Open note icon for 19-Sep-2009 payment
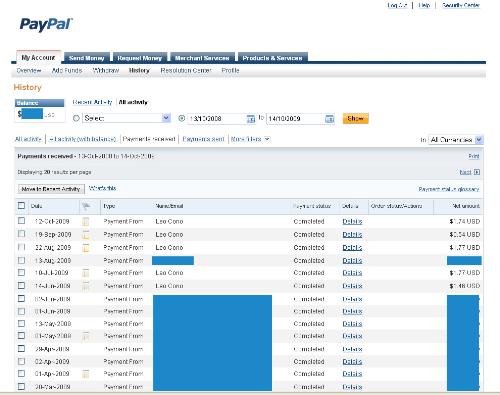Viewport: 500px width, 395px height. pyautogui.click(x=86, y=235)
